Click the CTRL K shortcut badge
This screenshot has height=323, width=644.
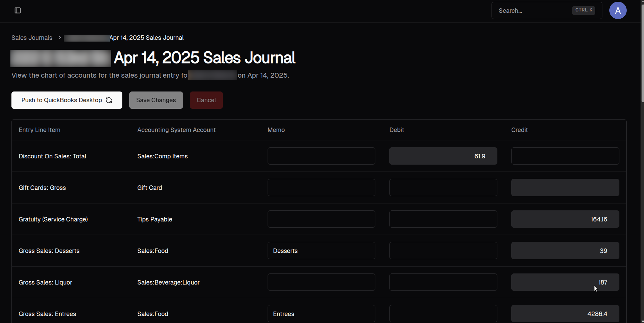[x=583, y=10]
